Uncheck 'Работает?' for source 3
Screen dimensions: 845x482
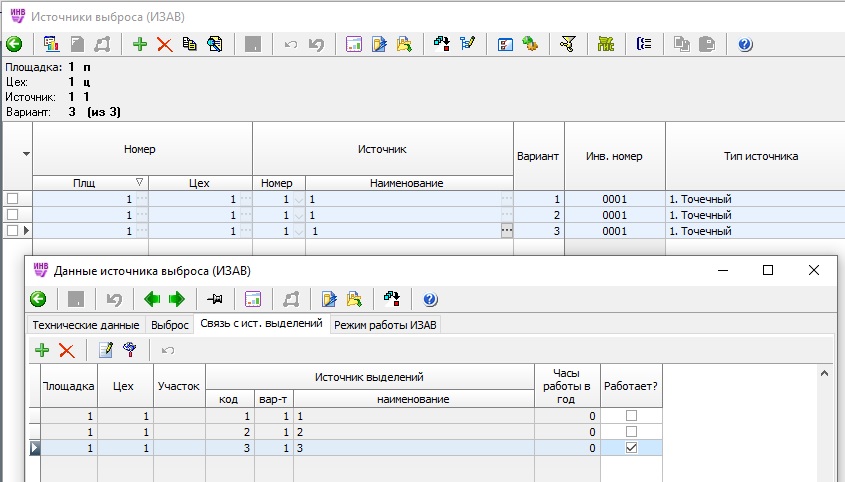[x=631, y=448]
